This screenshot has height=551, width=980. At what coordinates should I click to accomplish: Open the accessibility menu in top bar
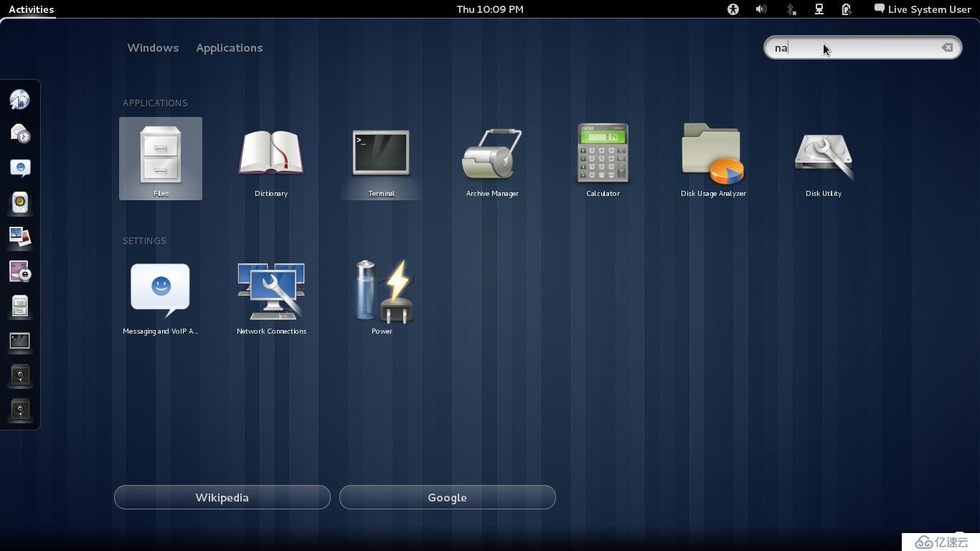point(732,9)
